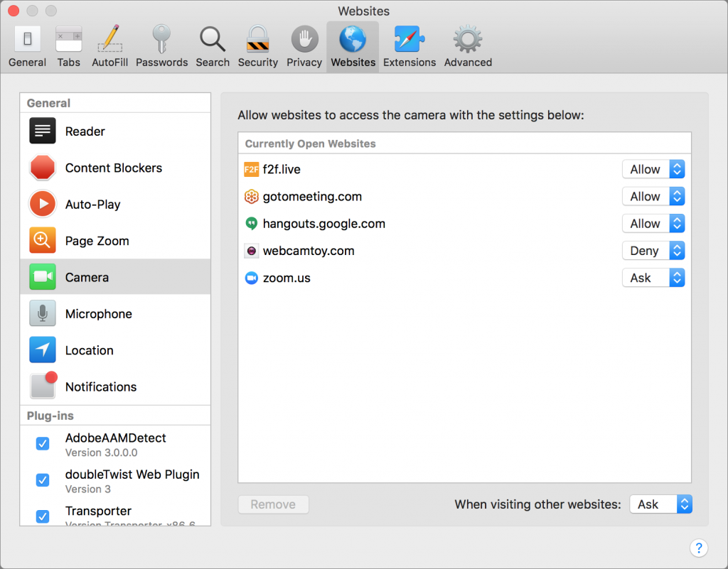Open the f2f.live camera permission dropdown
Viewport: 728px width, 569px height.
653,169
